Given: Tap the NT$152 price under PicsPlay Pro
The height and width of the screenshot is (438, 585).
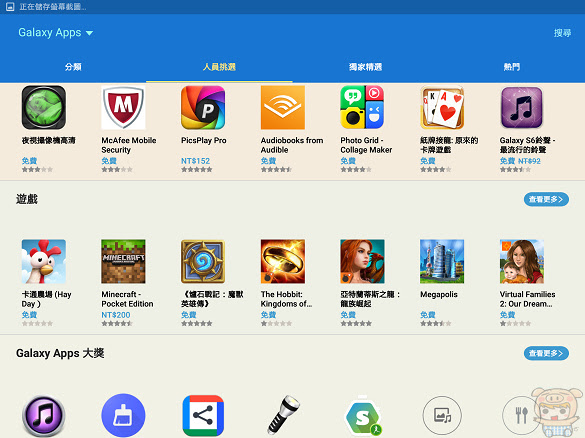Looking at the screenshot, I should tap(195, 161).
